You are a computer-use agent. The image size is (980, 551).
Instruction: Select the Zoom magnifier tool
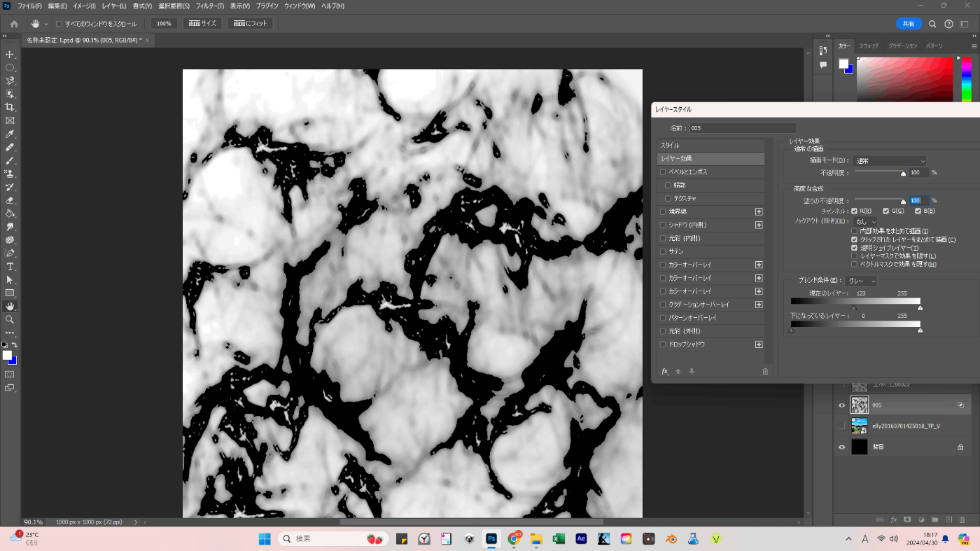coord(10,319)
